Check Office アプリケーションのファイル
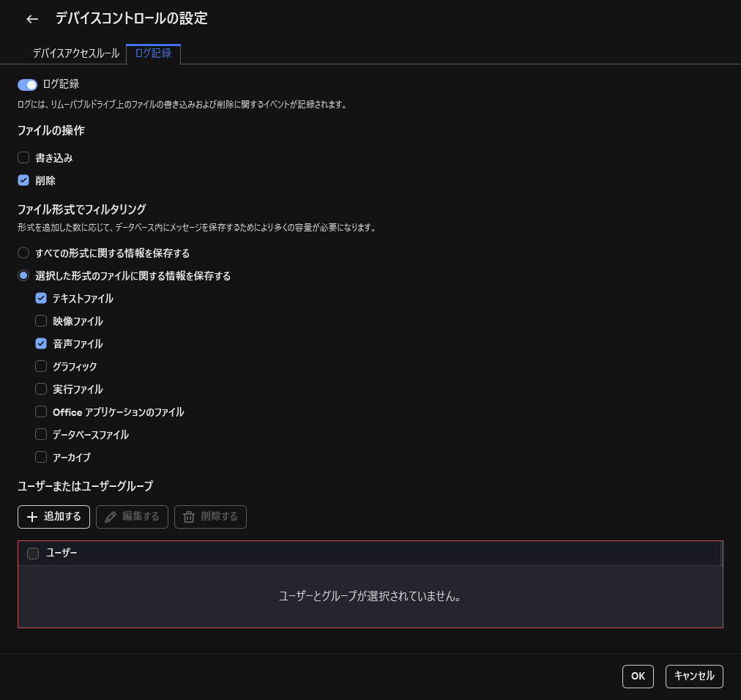 41,412
